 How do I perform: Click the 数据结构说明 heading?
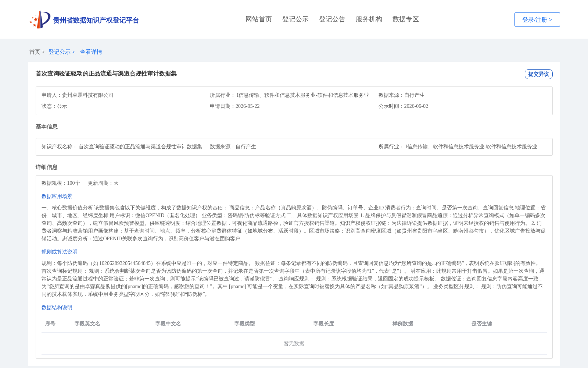(x=57, y=307)
